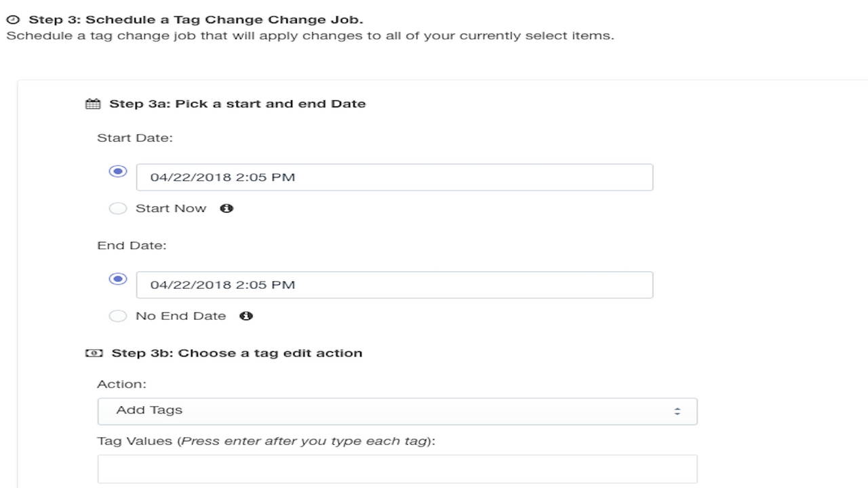Click the End Date label
This screenshot has height=488, width=868.
[132, 245]
